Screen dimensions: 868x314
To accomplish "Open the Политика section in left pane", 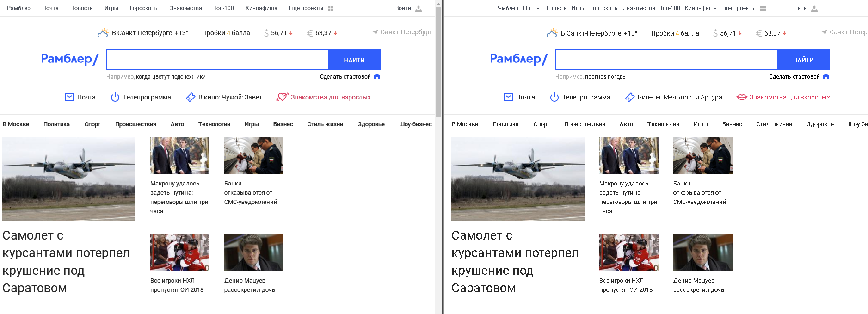I will (x=56, y=124).
